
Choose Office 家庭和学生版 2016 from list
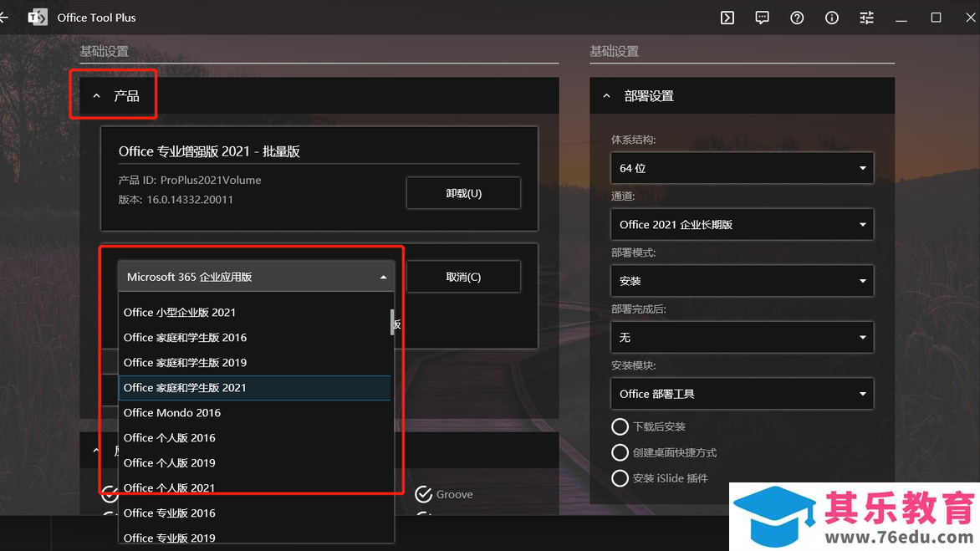point(254,337)
